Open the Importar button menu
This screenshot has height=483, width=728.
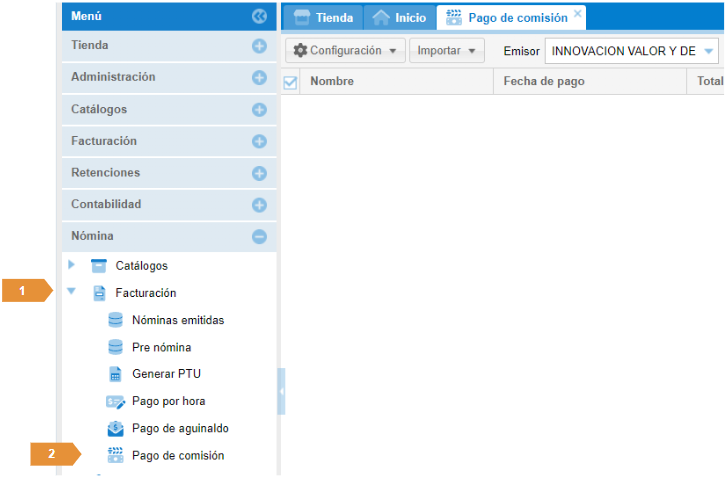click(x=446, y=50)
